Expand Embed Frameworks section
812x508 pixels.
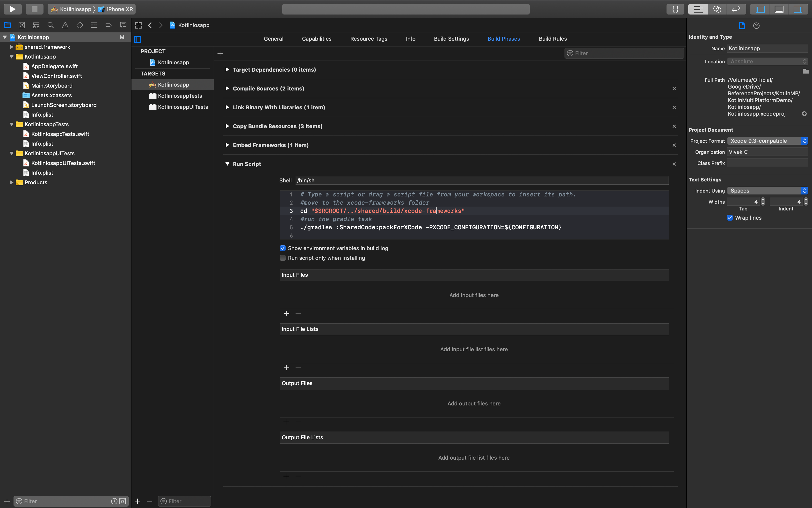tap(227, 145)
